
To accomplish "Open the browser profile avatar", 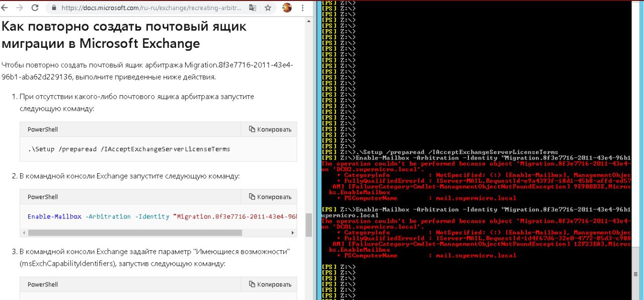I will point(287,8).
